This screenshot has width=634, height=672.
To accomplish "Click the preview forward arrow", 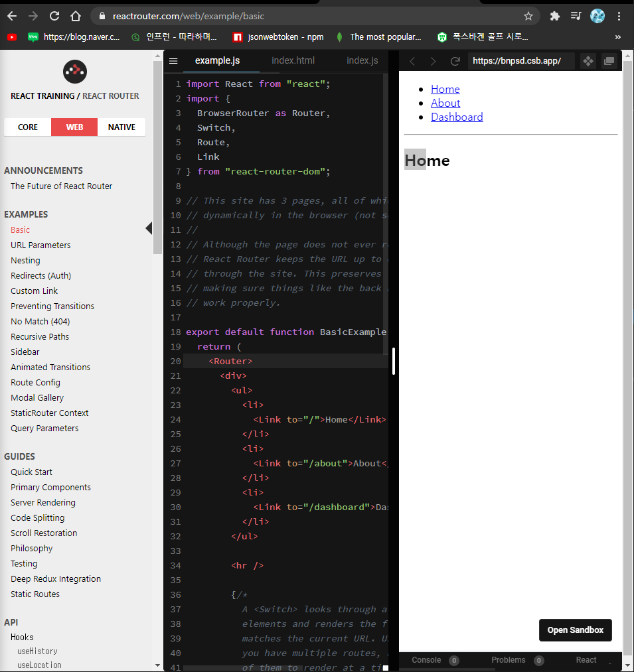I will coord(434,61).
